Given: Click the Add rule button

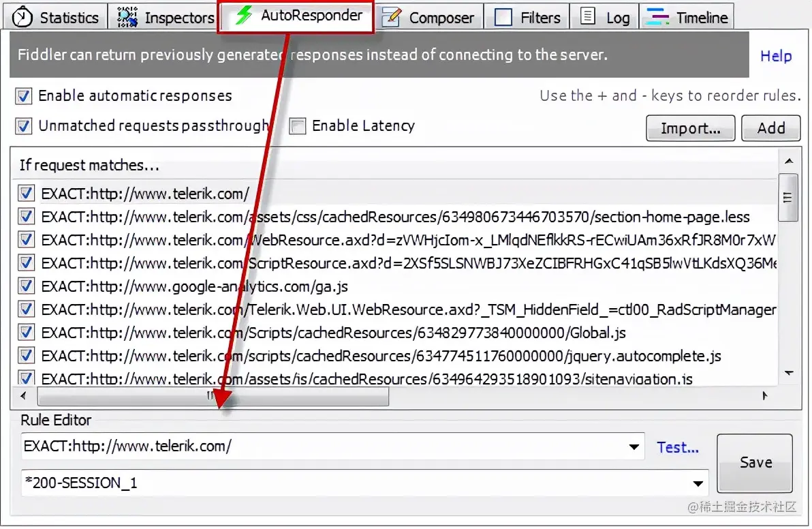Looking at the screenshot, I should click(770, 128).
